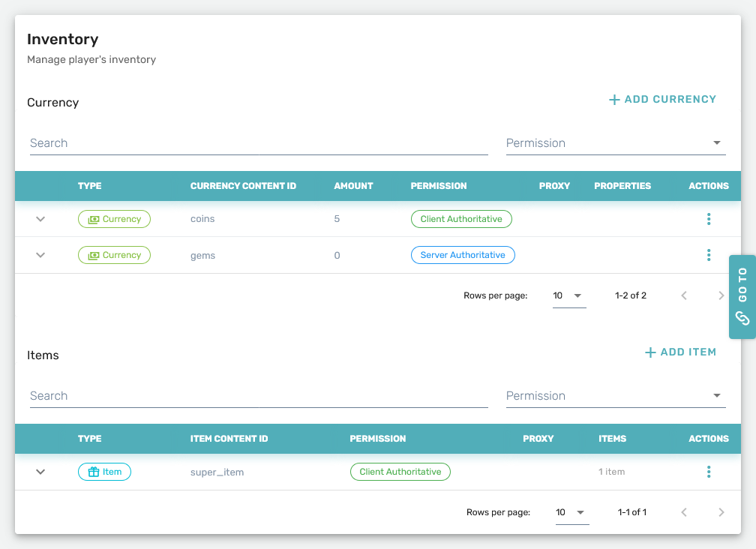The height and width of the screenshot is (549, 756).
Task: Click the Go To link tab
Action: click(x=742, y=296)
